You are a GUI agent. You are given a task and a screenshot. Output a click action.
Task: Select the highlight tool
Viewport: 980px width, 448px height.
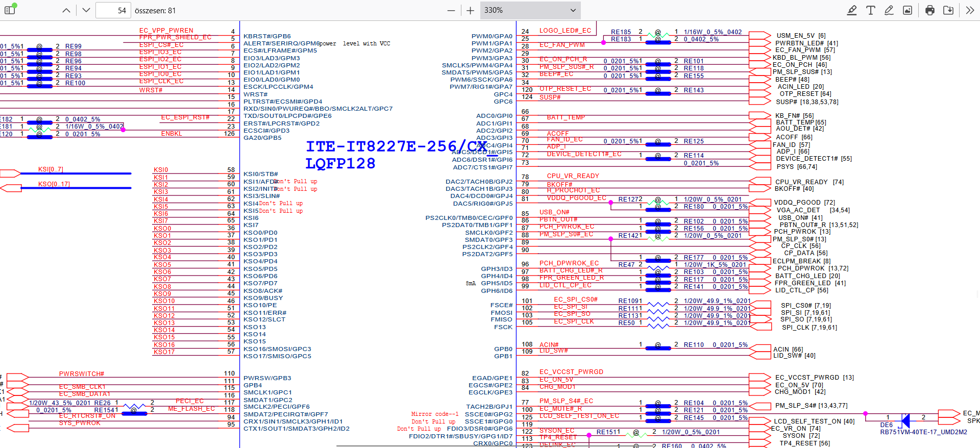(x=852, y=10)
